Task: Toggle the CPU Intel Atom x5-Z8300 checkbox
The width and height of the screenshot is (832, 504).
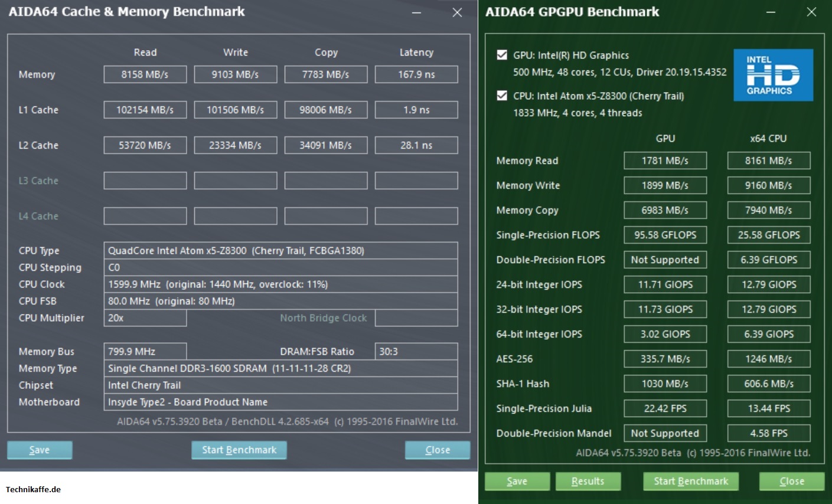Action: tap(502, 96)
